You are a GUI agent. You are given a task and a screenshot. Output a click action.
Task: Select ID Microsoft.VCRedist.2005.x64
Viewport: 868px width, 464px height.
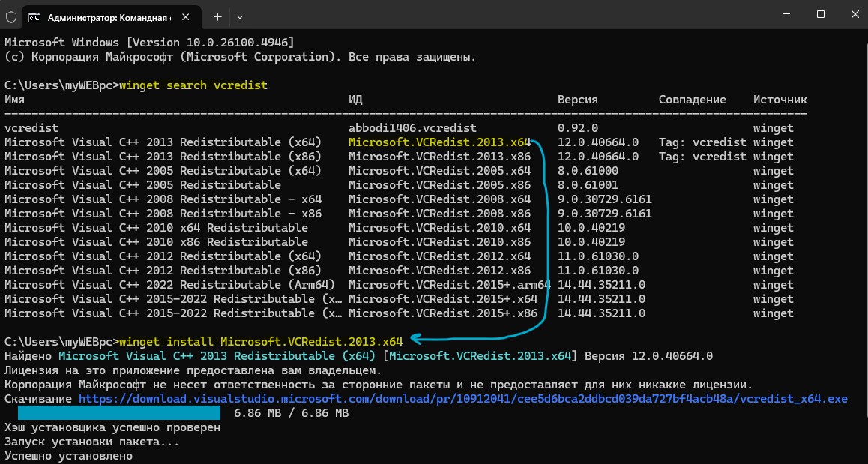pos(439,171)
